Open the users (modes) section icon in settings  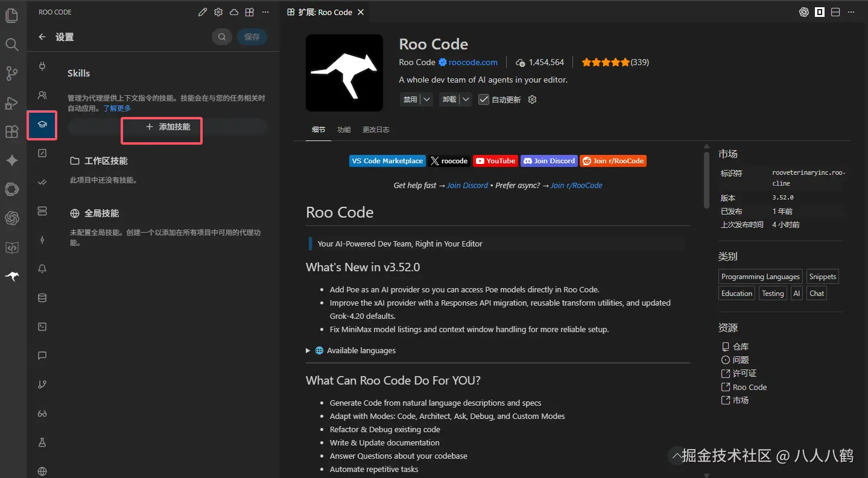point(42,95)
